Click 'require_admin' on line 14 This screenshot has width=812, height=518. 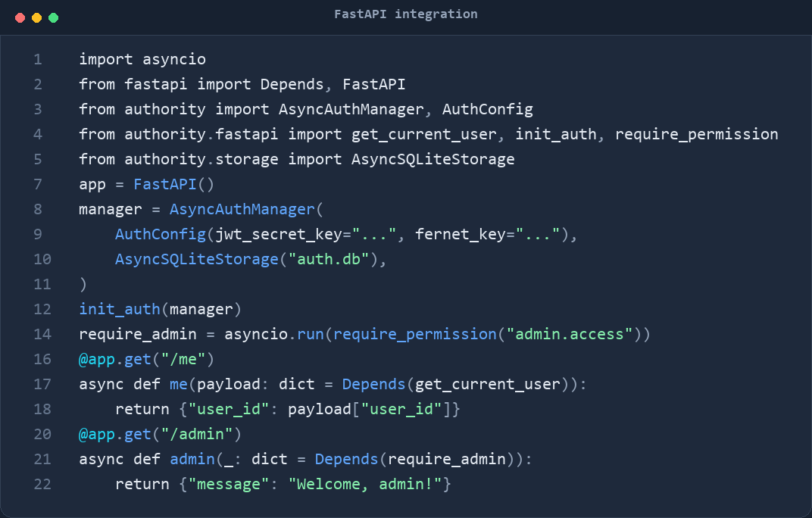[x=138, y=334]
